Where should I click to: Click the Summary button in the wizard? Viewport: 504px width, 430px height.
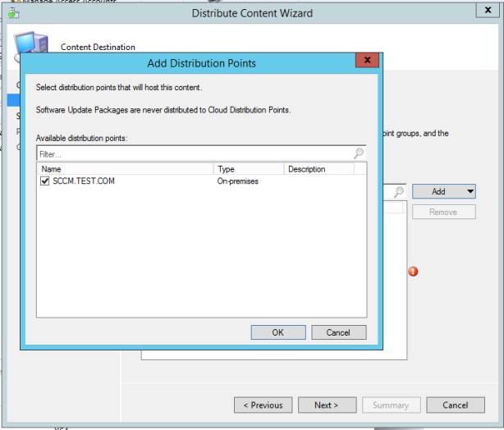(x=392, y=405)
